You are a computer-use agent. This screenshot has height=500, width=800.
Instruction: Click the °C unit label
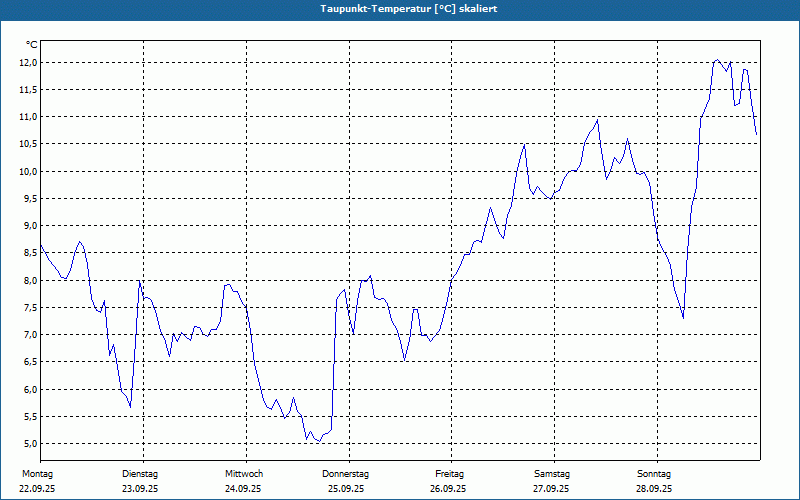(31, 45)
